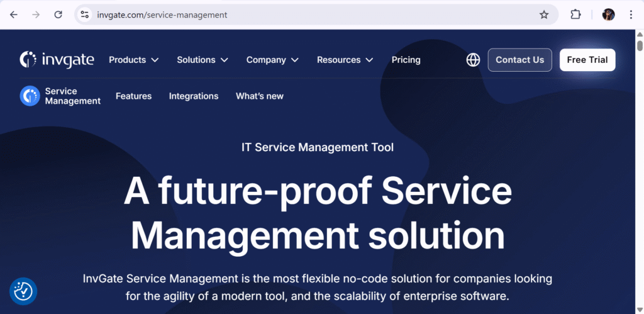Image resolution: width=644 pixels, height=314 pixels.
Task: Click the browser back arrow
Action: pyautogui.click(x=14, y=15)
